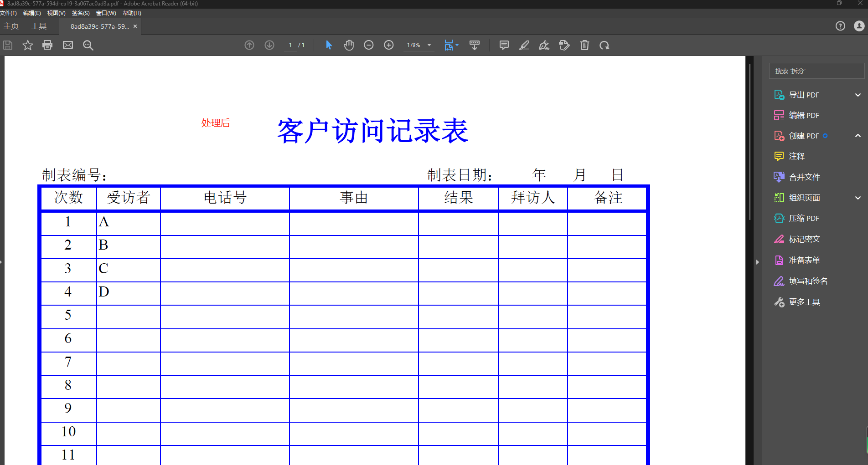This screenshot has height=465, width=868.
Task: Switch to the Selection arrow tool
Action: point(328,45)
